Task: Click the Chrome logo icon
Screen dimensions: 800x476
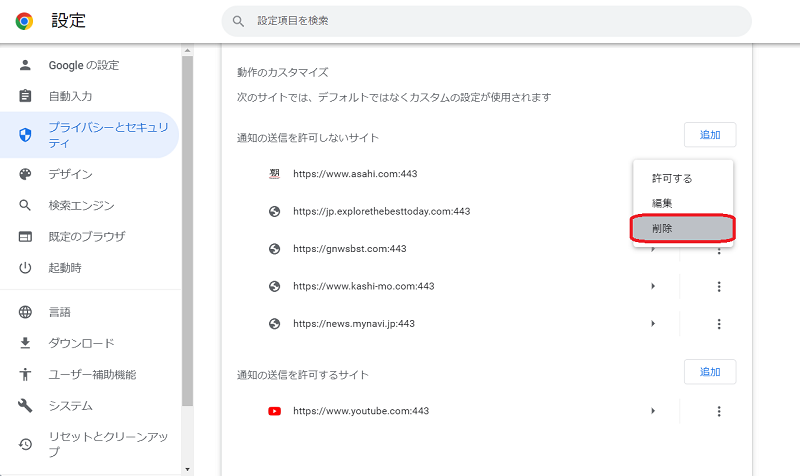Action: [24, 20]
